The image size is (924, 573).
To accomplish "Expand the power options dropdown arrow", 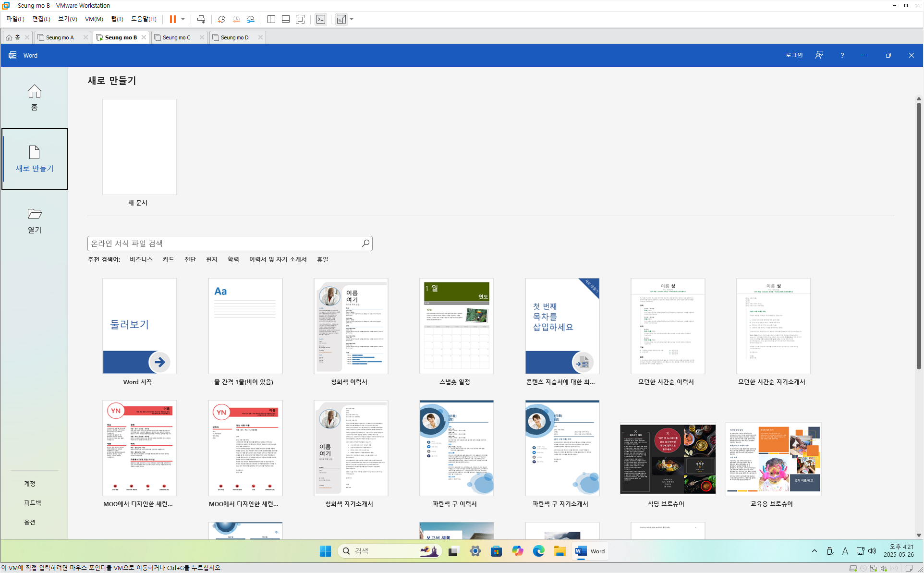I will coord(183,19).
